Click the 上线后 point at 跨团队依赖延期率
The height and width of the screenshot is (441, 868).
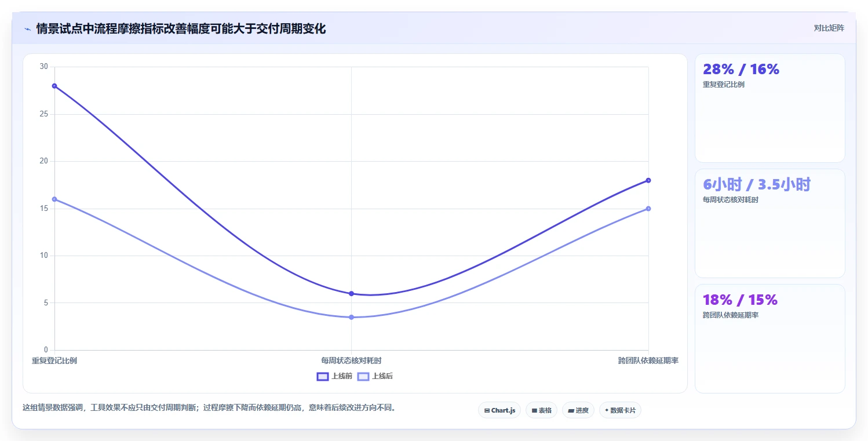(648, 209)
